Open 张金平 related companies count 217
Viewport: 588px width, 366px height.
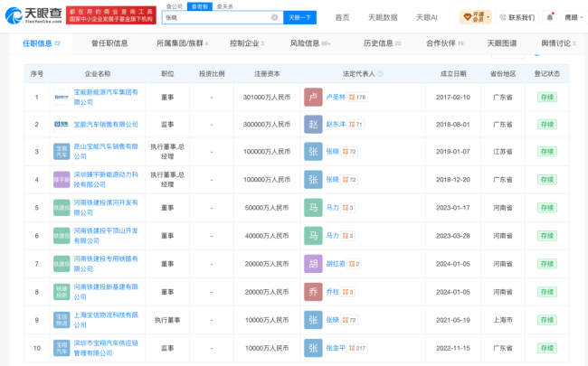click(x=357, y=348)
